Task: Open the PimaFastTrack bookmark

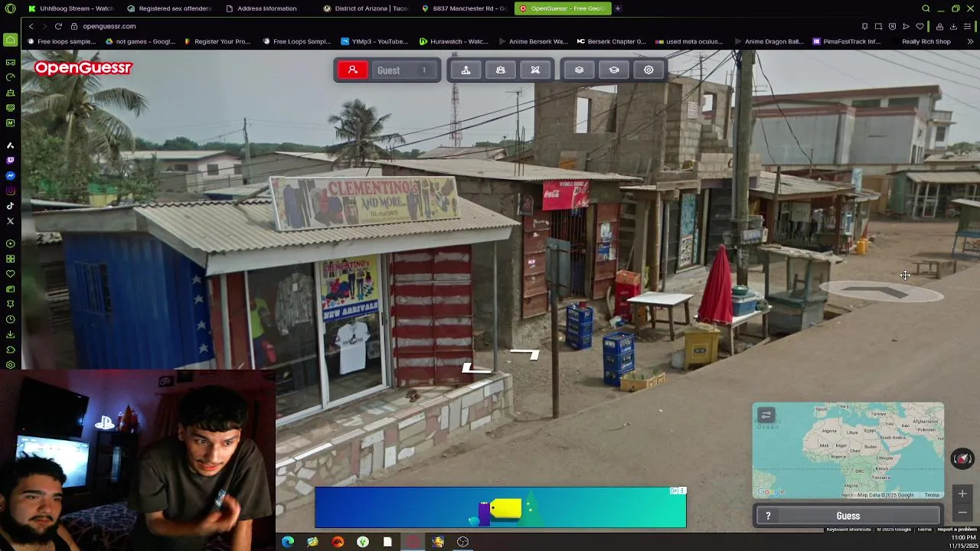Action: (x=848, y=41)
